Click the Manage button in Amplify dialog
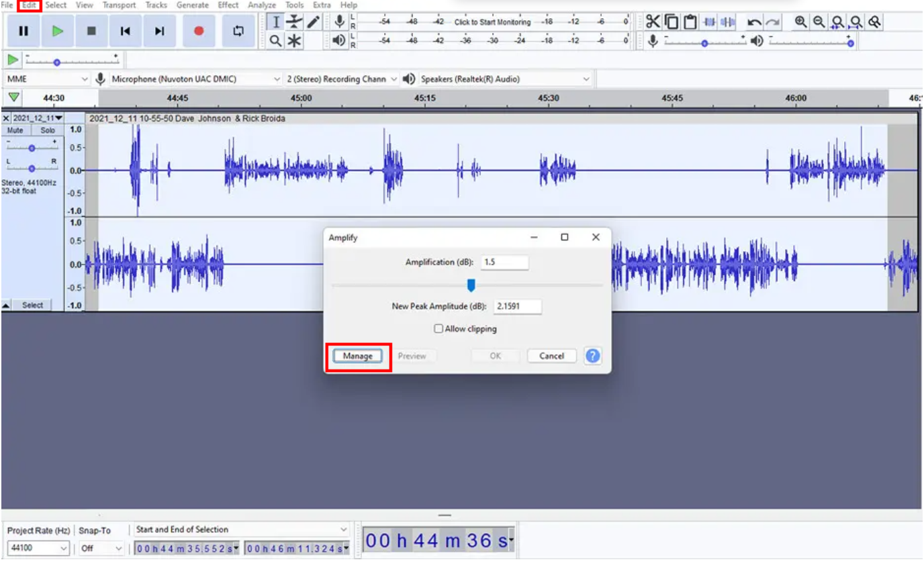Image resolution: width=924 pixels, height=564 pixels. click(357, 356)
